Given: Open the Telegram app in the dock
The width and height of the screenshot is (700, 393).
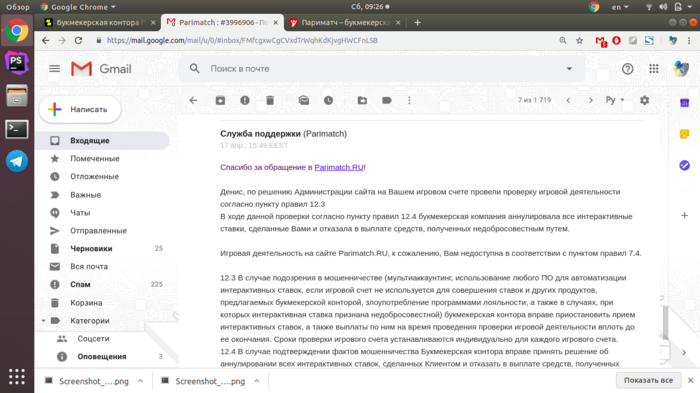Looking at the screenshot, I should coord(17,161).
